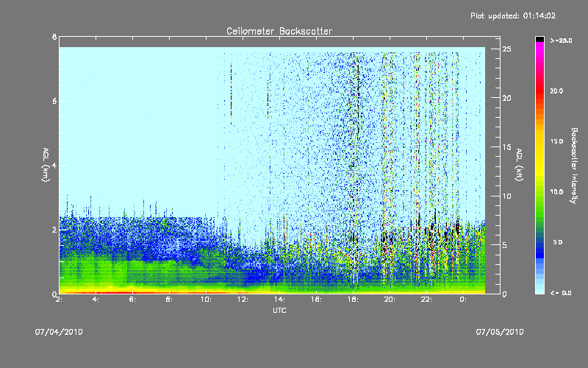Click the '15' label on the kft axis
Viewport: 588px width, 368px height.
(x=507, y=147)
